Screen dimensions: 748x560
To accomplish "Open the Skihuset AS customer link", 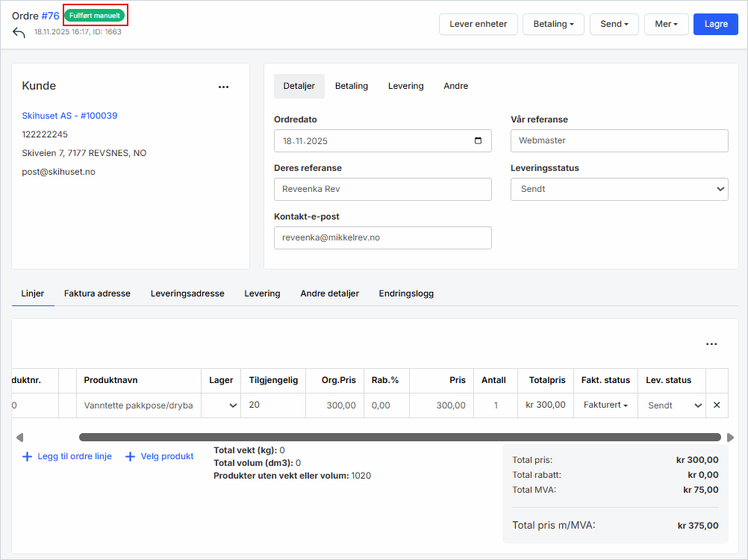I will pos(69,116).
